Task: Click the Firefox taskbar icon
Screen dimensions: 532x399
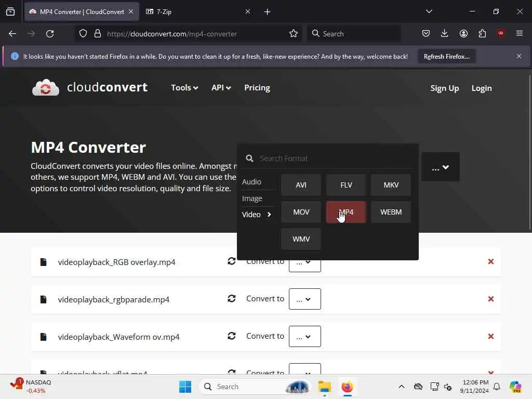Action: coord(347,387)
